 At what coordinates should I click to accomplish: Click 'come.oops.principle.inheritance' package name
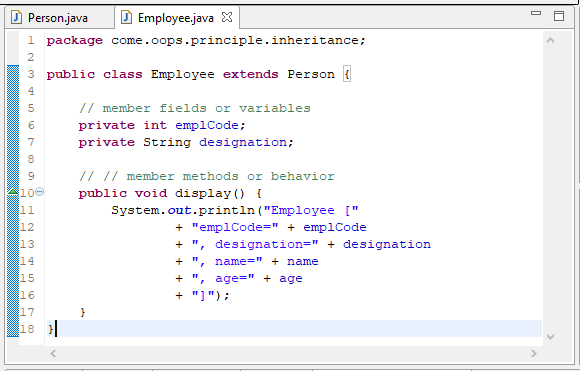pyautogui.click(x=235, y=40)
